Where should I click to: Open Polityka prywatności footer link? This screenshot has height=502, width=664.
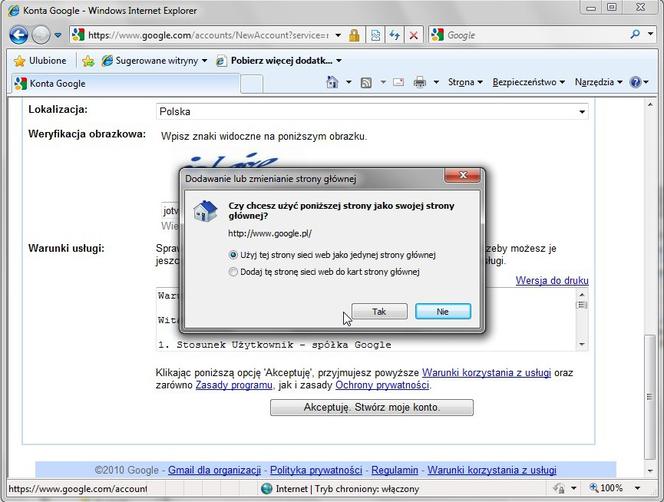coord(316,470)
